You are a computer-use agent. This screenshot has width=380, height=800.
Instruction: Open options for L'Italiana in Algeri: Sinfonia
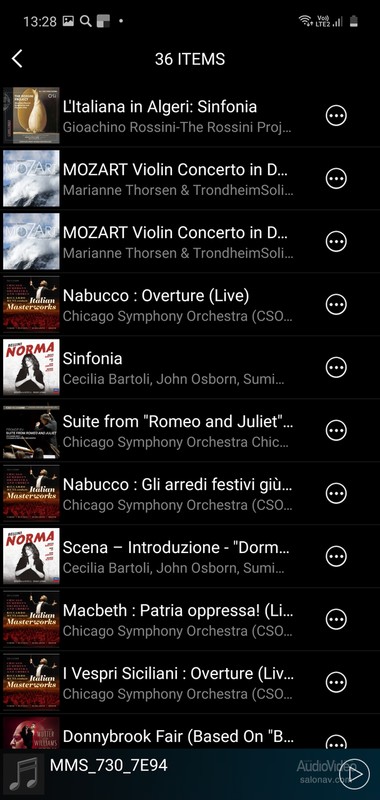coord(336,116)
